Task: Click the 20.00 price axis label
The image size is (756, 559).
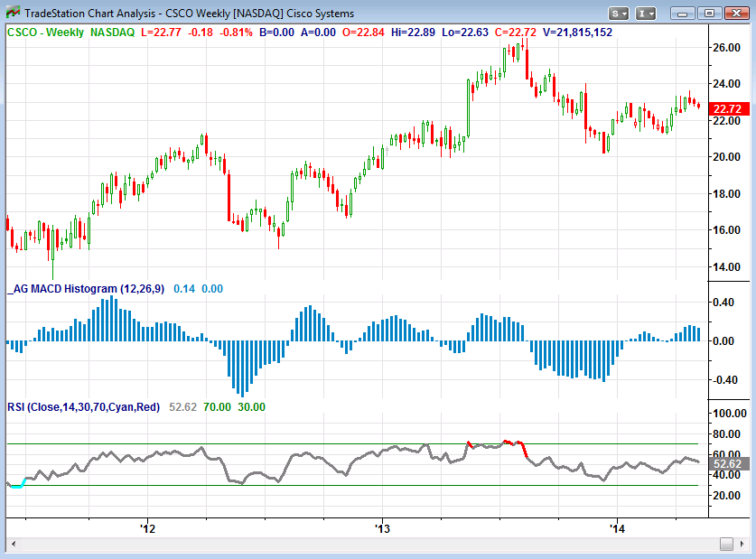Action: 726,156
